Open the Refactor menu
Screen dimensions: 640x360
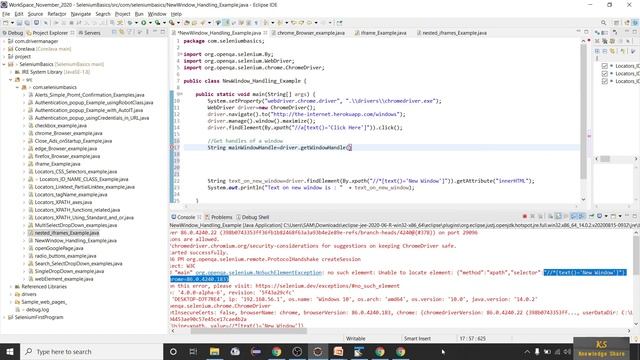[57, 14]
